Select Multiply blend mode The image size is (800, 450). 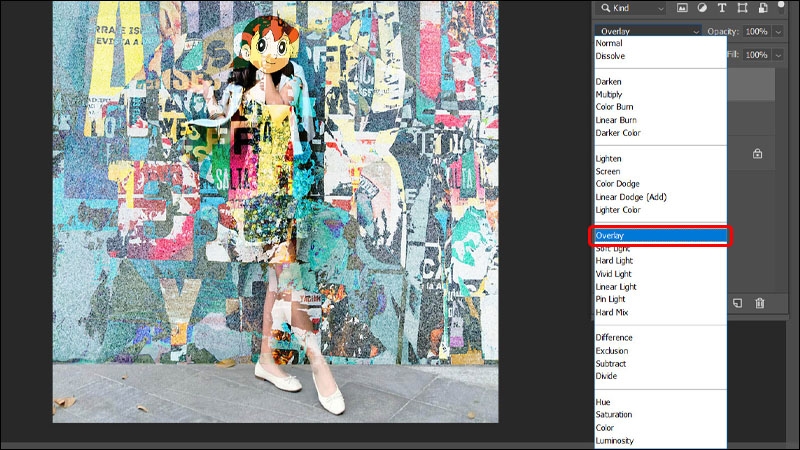coord(609,94)
